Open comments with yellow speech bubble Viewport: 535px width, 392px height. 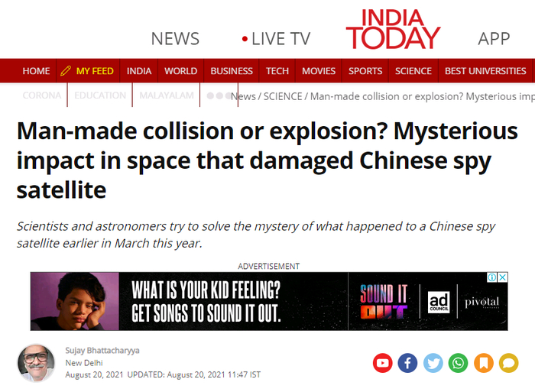(x=509, y=363)
